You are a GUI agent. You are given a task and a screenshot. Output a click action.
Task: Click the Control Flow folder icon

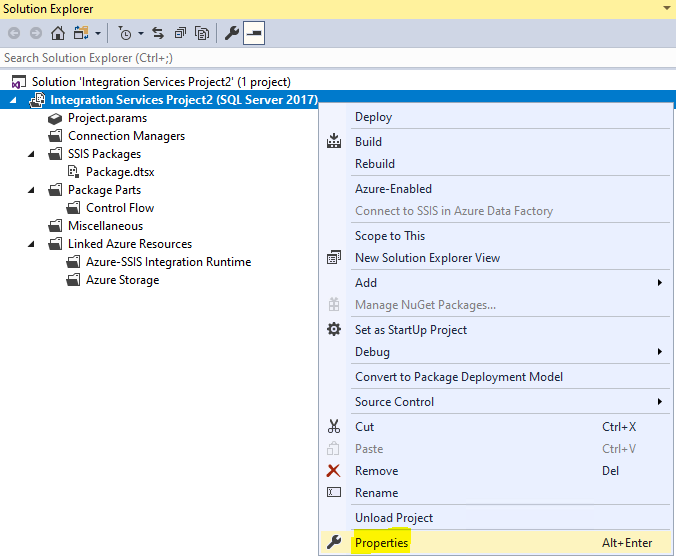coord(73,208)
